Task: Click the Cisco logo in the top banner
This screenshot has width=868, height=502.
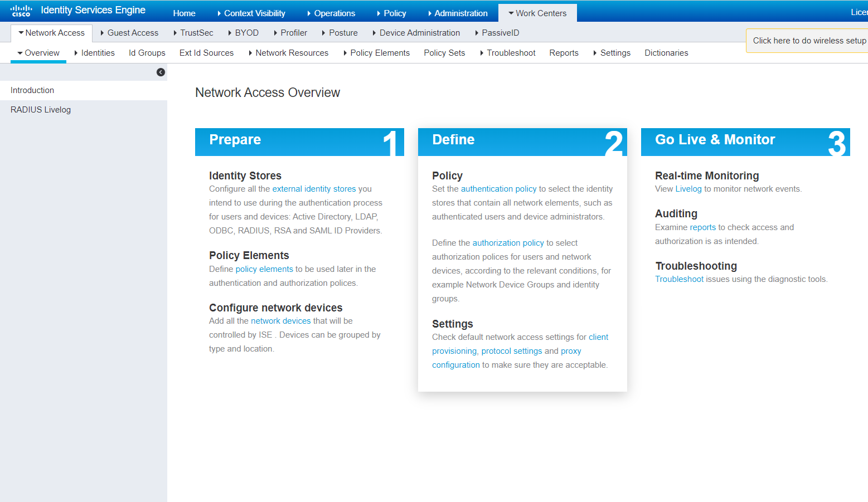Action: [21, 10]
